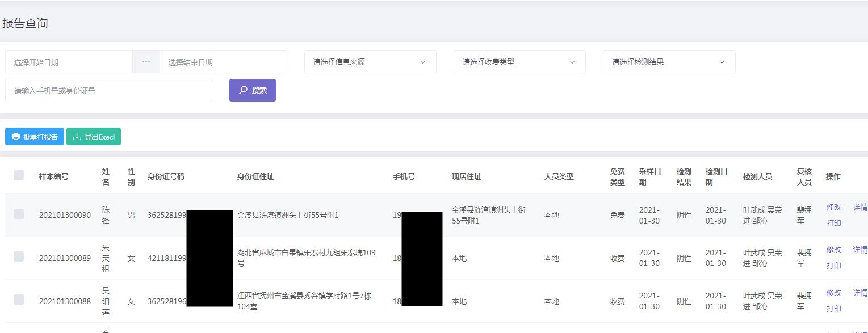The width and height of the screenshot is (868, 333).
Task: Click the 批量打报告 batch print button
Action: 34,136
